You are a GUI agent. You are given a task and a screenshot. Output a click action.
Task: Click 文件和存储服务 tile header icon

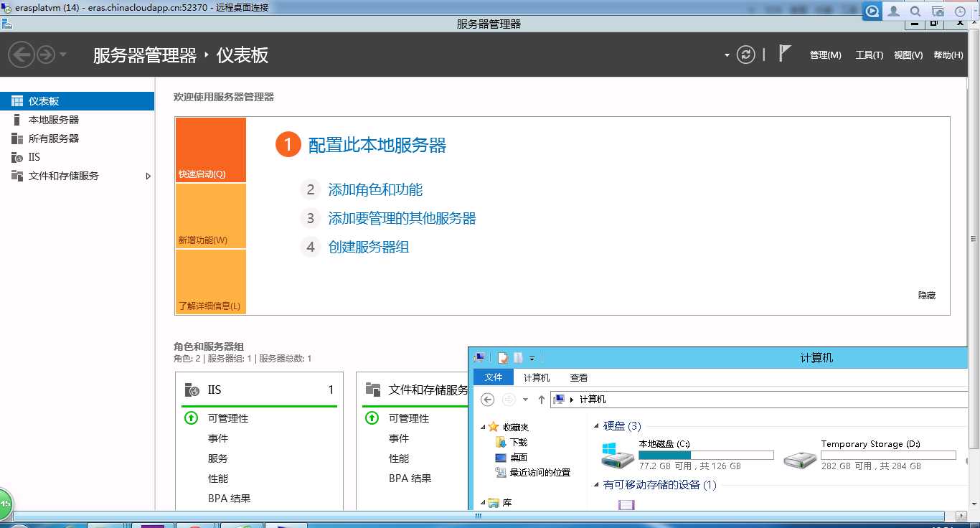[372, 390]
